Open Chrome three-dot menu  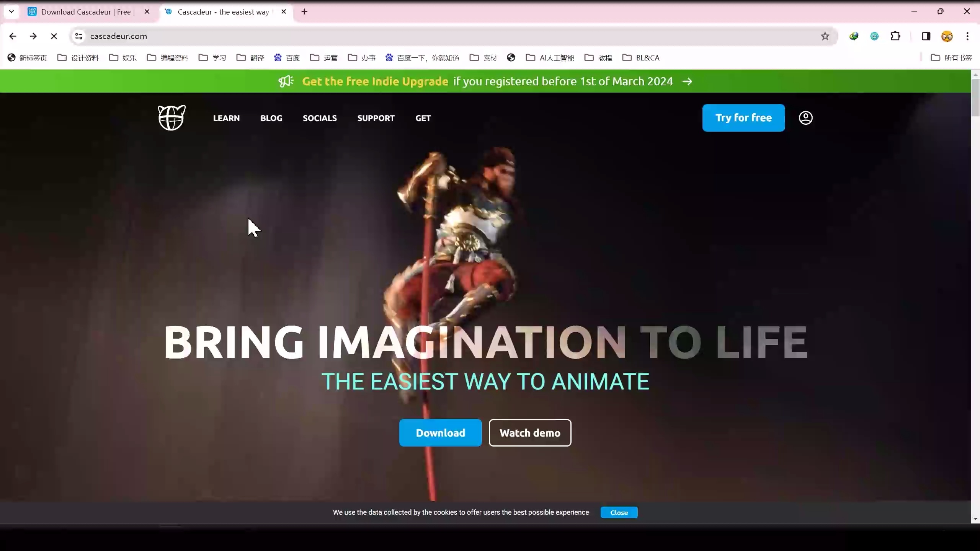click(x=967, y=36)
